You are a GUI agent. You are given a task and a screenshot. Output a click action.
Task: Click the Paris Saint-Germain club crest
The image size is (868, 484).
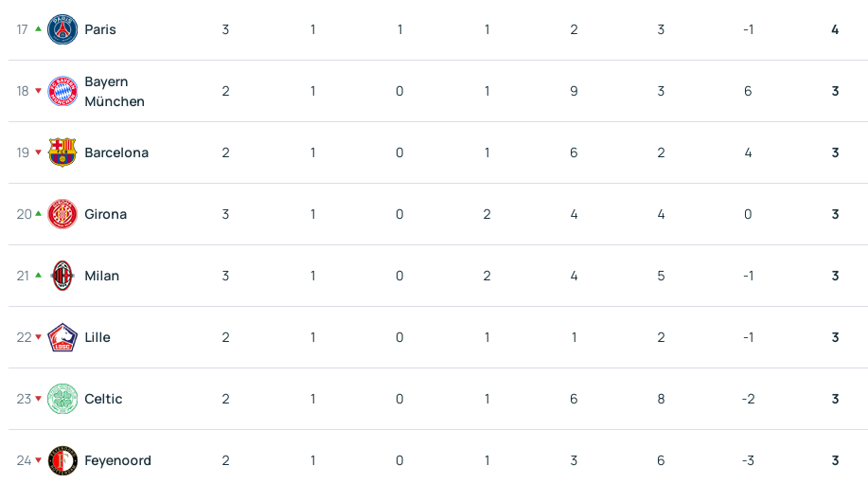(x=62, y=29)
